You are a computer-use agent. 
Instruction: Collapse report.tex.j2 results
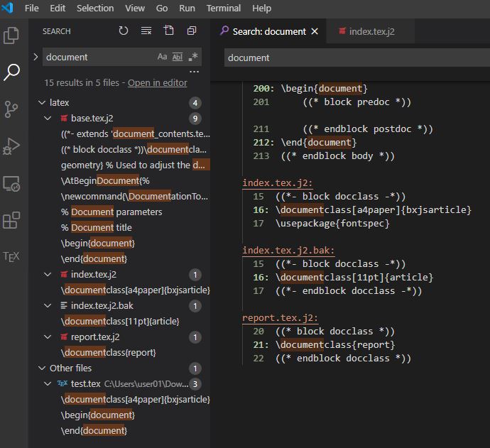tap(48, 337)
